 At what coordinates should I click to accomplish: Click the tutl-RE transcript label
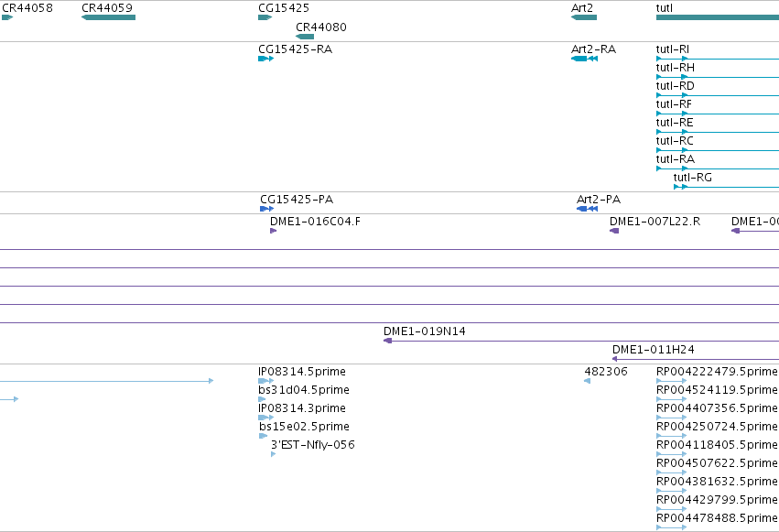pos(675,123)
